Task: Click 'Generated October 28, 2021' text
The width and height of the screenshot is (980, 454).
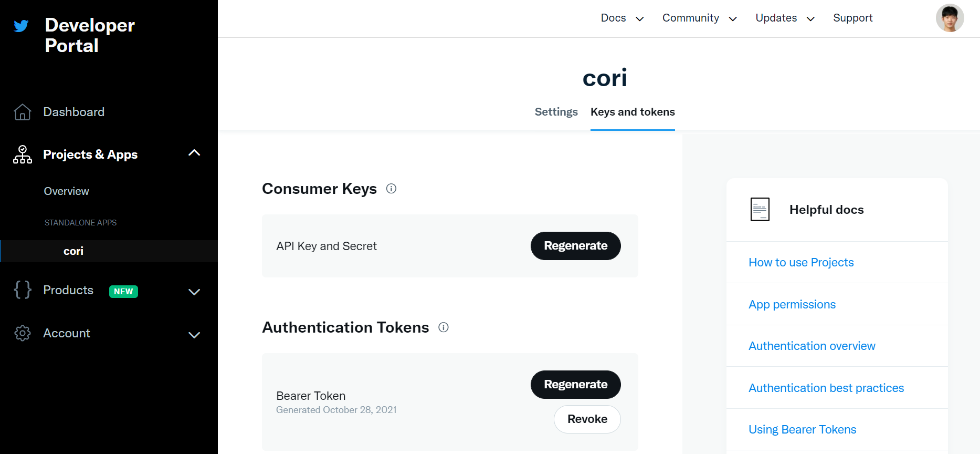Action: click(336, 410)
